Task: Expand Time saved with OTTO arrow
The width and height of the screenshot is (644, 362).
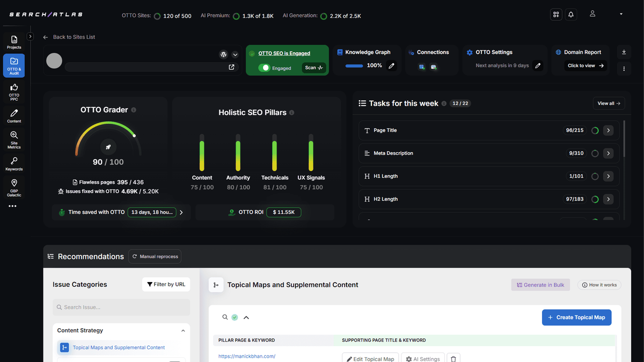Action: tap(181, 212)
